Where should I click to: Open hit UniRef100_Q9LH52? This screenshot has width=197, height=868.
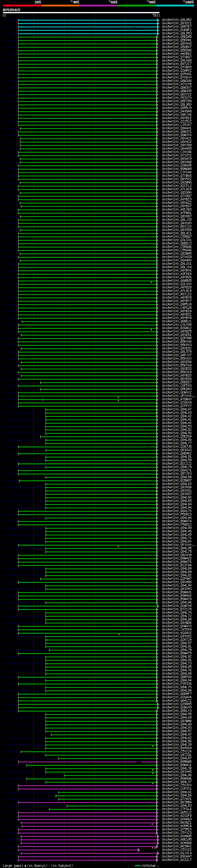(176, 20)
